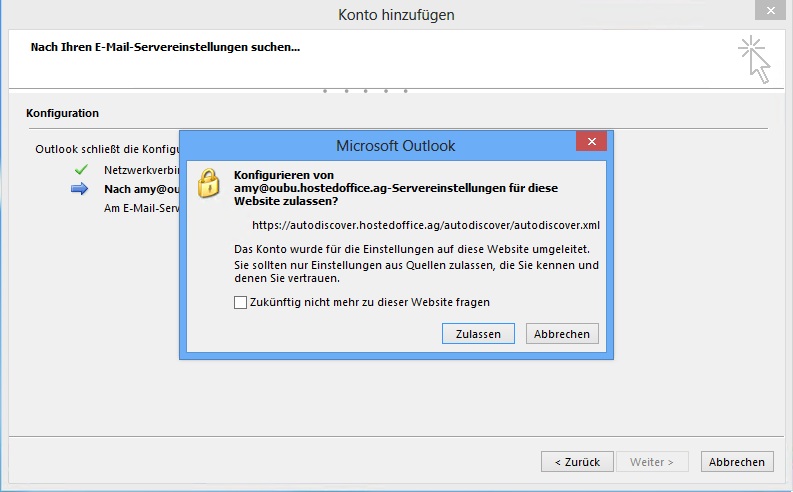Click the padlock security icon

coord(208,183)
